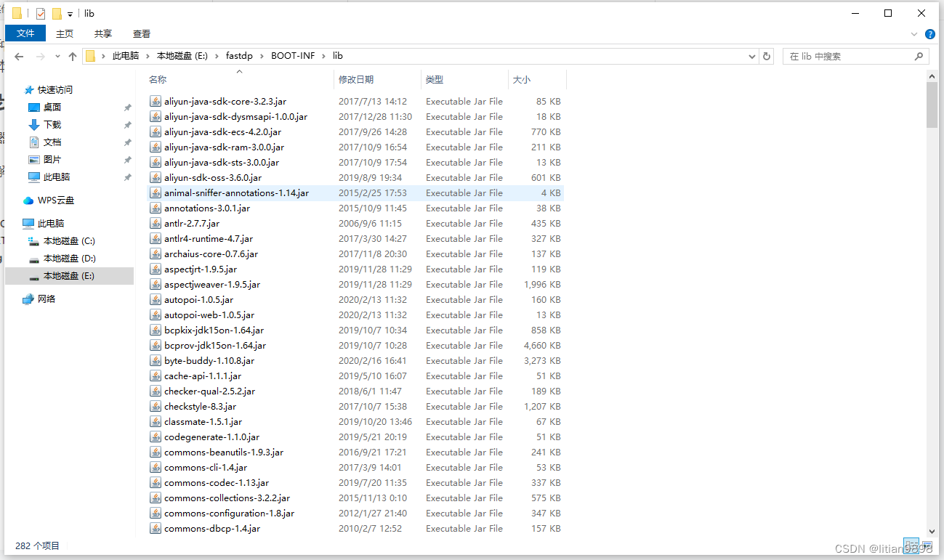Unpin Downloads using its pin icon
Viewport: 944px width, 560px height.
coord(128,125)
